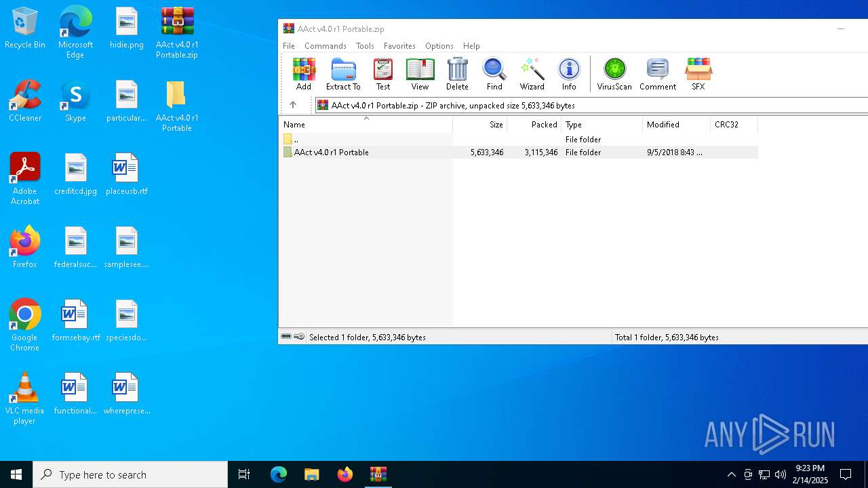Click the Add toolbar icon in WinRAR
Viewport: 868px width, 488px height.
(304, 74)
